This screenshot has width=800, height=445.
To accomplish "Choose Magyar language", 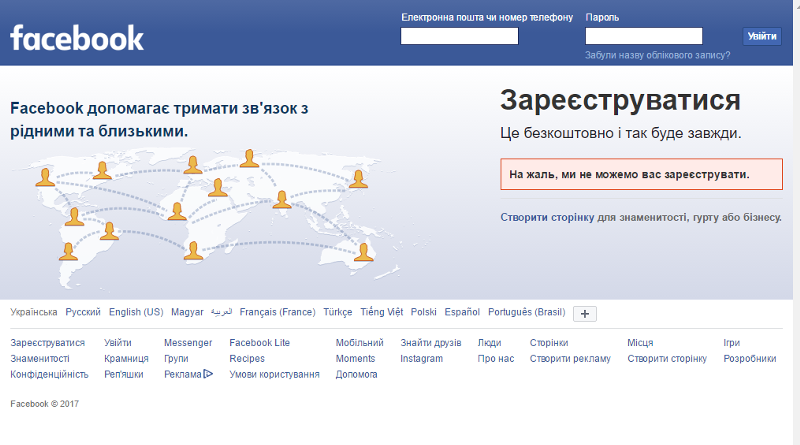I will pos(187,312).
